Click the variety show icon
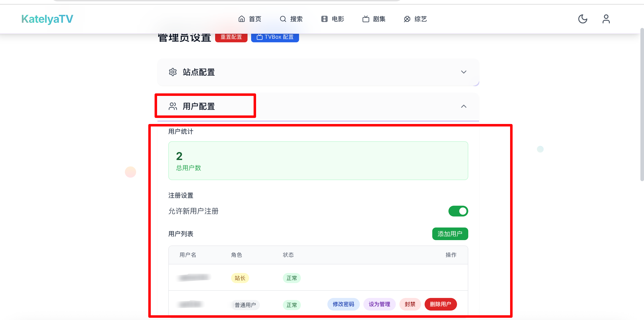This screenshot has height=320, width=644. (407, 19)
